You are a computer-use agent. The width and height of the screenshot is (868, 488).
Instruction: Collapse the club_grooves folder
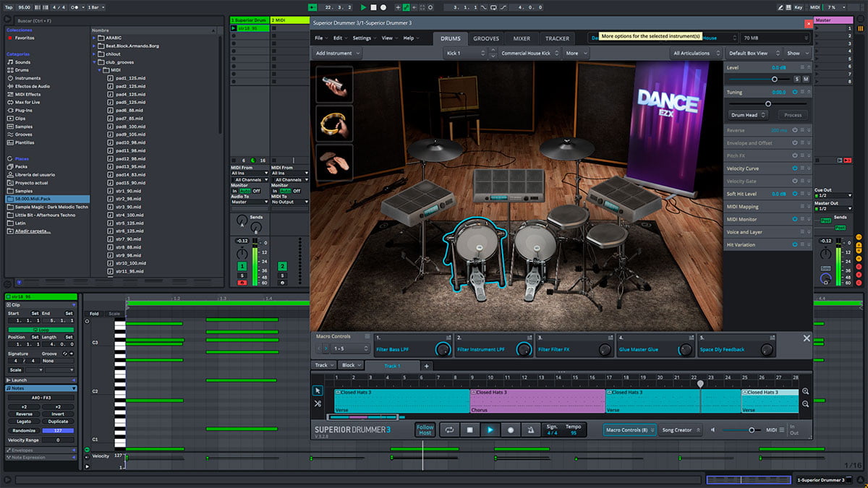tap(95, 62)
